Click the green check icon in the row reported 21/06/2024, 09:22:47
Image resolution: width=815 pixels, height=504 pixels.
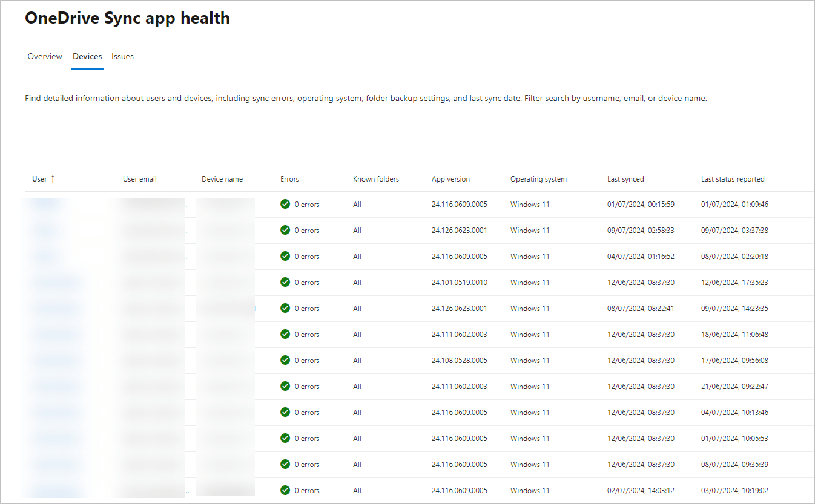(285, 386)
